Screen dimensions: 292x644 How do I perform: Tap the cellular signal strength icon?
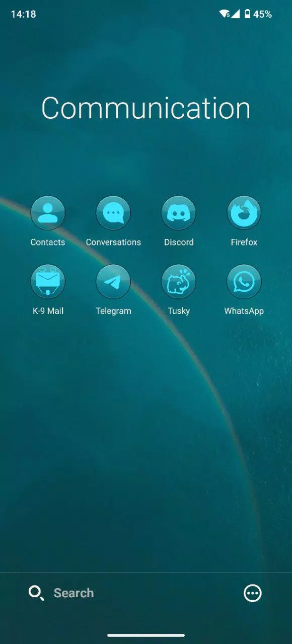pos(235,14)
